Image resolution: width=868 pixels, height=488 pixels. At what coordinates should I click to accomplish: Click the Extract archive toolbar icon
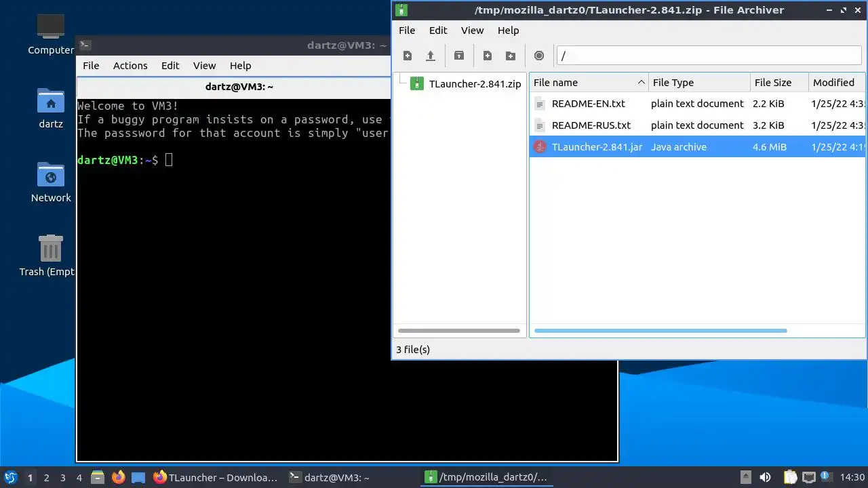[x=459, y=56]
